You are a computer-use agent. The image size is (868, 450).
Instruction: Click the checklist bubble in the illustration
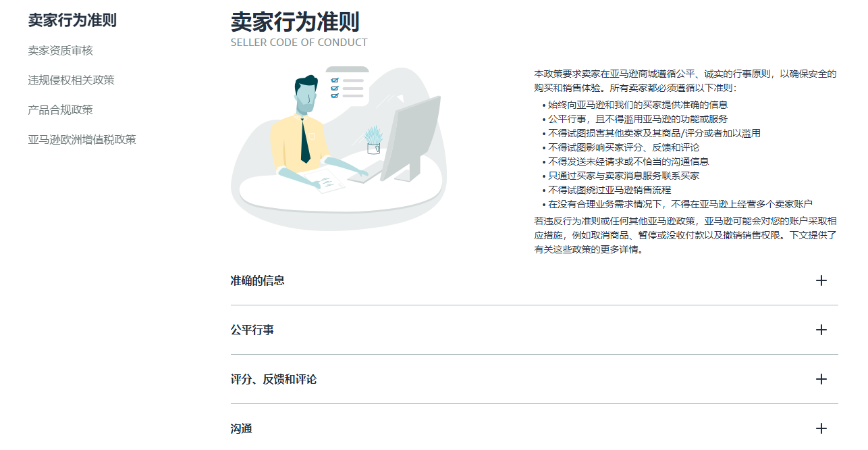click(348, 86)
